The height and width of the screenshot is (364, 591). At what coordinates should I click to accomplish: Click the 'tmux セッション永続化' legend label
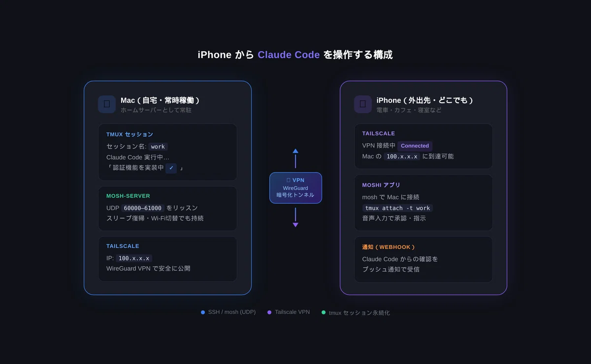click(x=359, y=313)
